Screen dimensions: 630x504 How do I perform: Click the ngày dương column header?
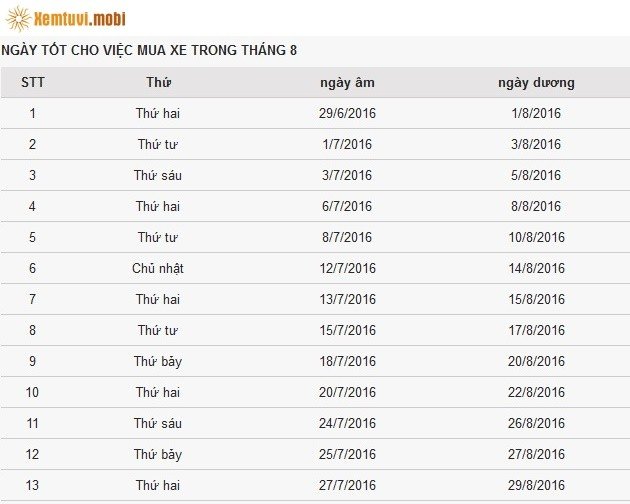pyautogui.click(x=536, y=82)
